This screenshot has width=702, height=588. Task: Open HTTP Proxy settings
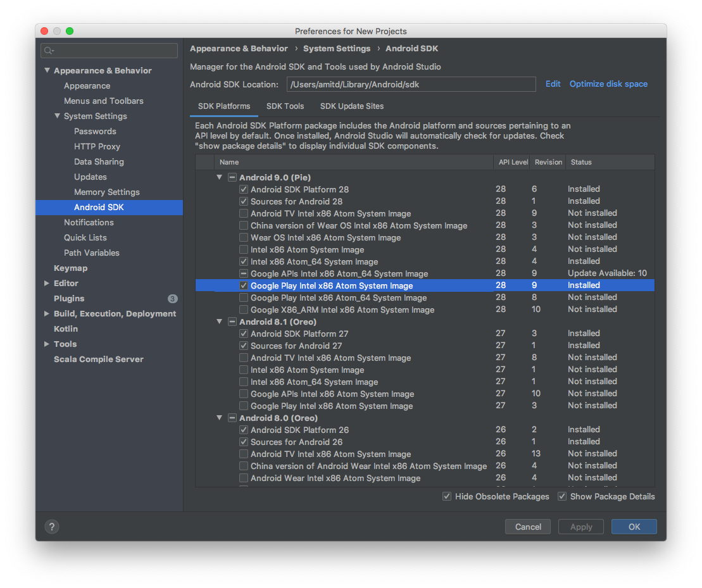97,146
